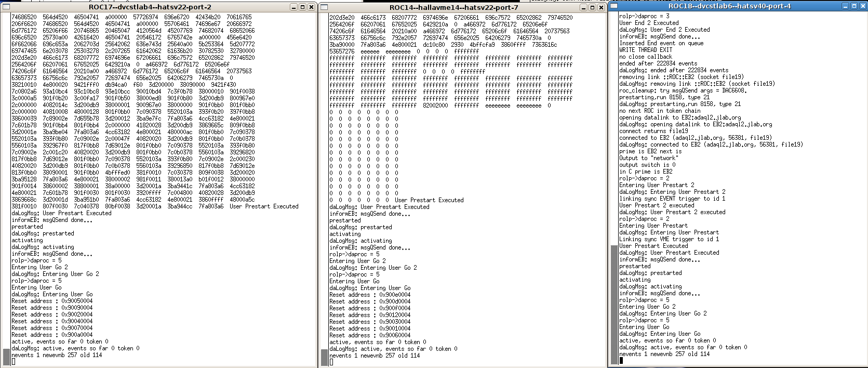Maximize the ROC14--hallavme14 terminal window
The width and height of the screenshot is (868, 368).
593,8
